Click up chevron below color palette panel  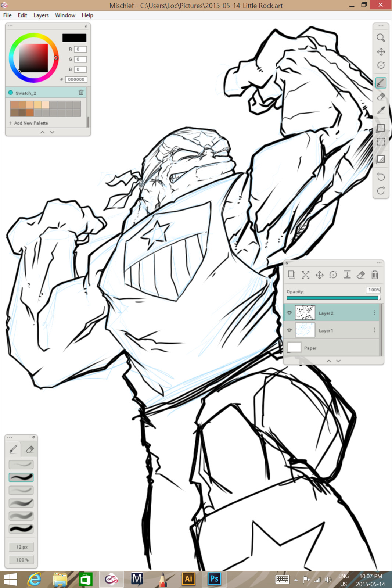[43, 132]
